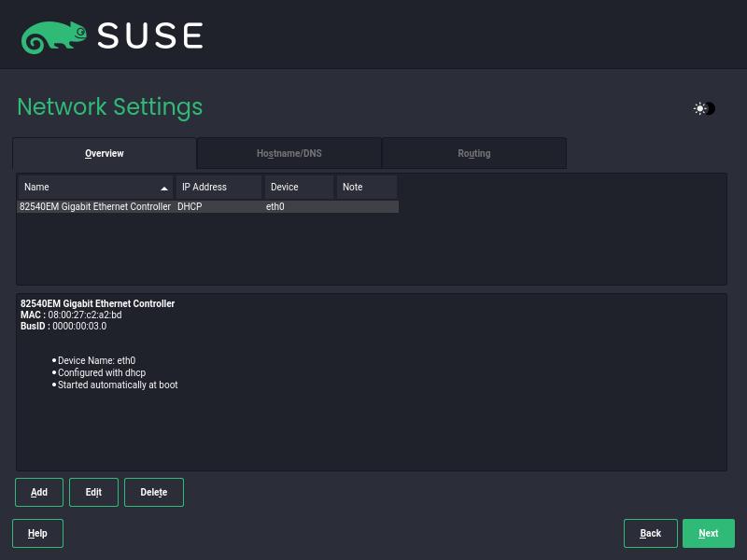Viewport: 747px width, 560px height.
Task: Click the SUSE chameleon logo
Action: click(56, 35)
